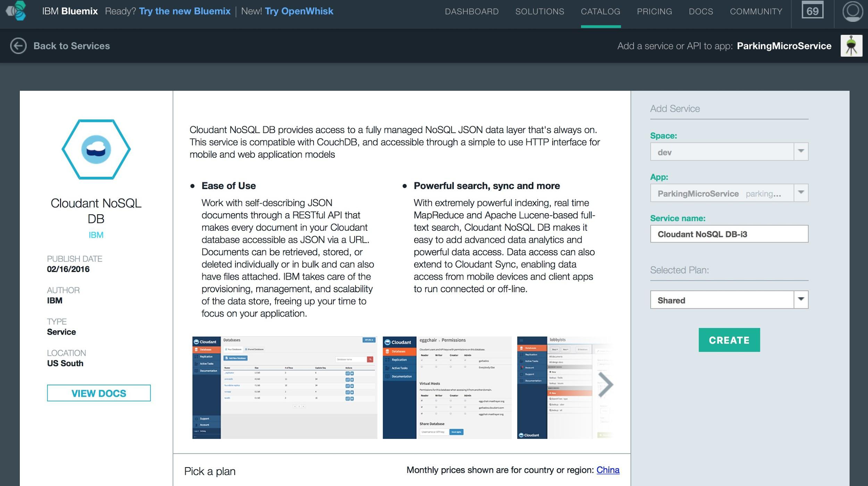Click the IBM Bluemix title text
This screenshot has height=486, width=868.
point(70,11)
